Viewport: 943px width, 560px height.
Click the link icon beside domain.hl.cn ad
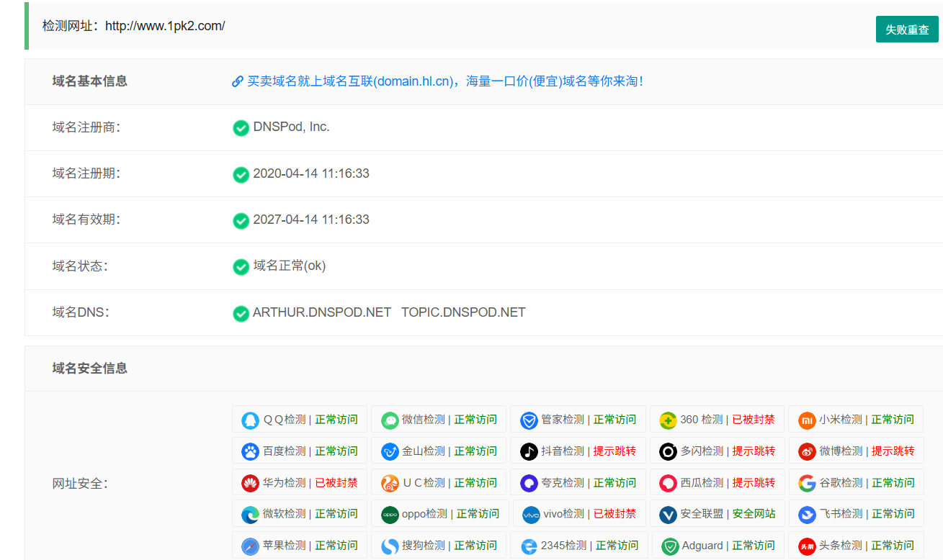(x=238, y=81)
